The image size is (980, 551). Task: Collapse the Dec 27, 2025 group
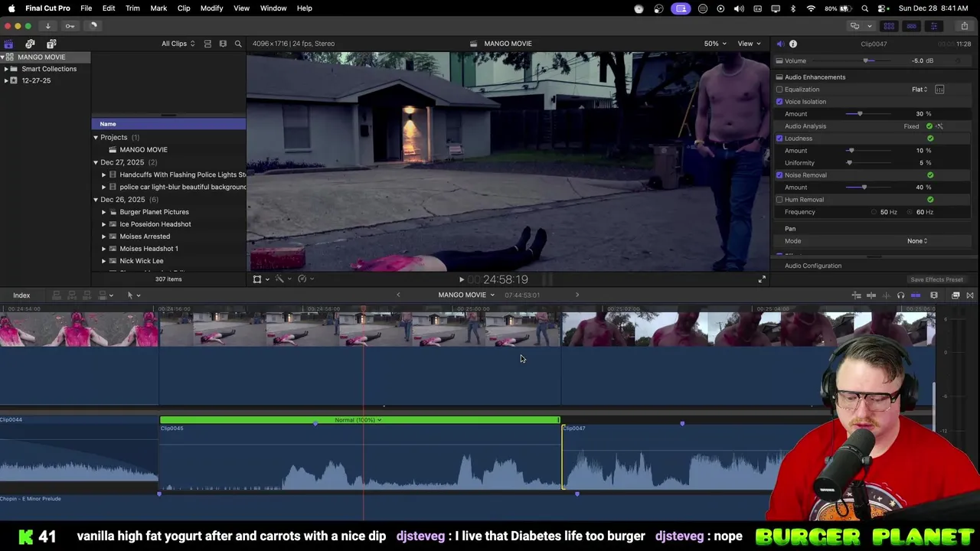tap(96, 162)
